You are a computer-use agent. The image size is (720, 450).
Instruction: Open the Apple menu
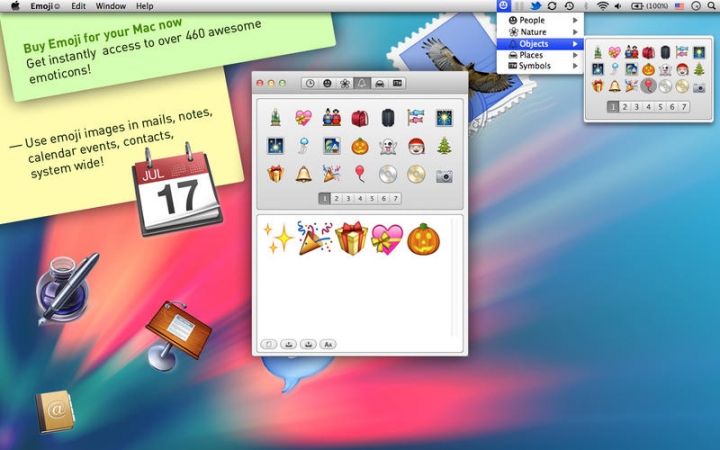(15, 6)
